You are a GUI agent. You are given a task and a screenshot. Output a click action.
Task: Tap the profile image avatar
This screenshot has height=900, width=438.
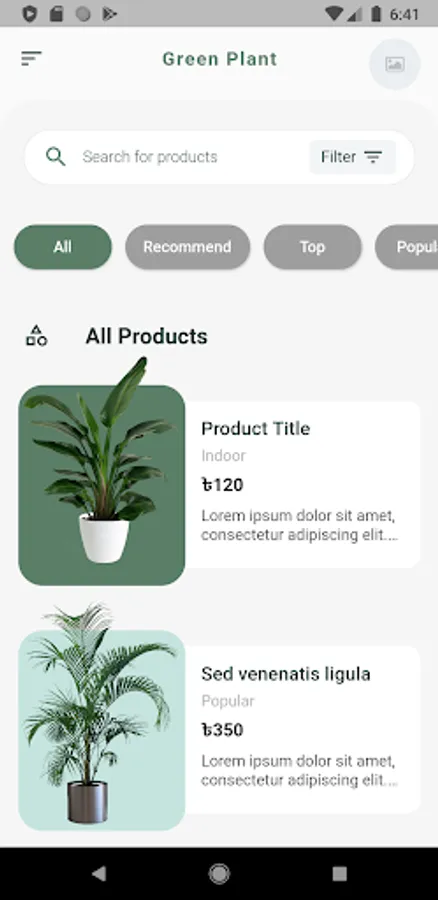395,64
